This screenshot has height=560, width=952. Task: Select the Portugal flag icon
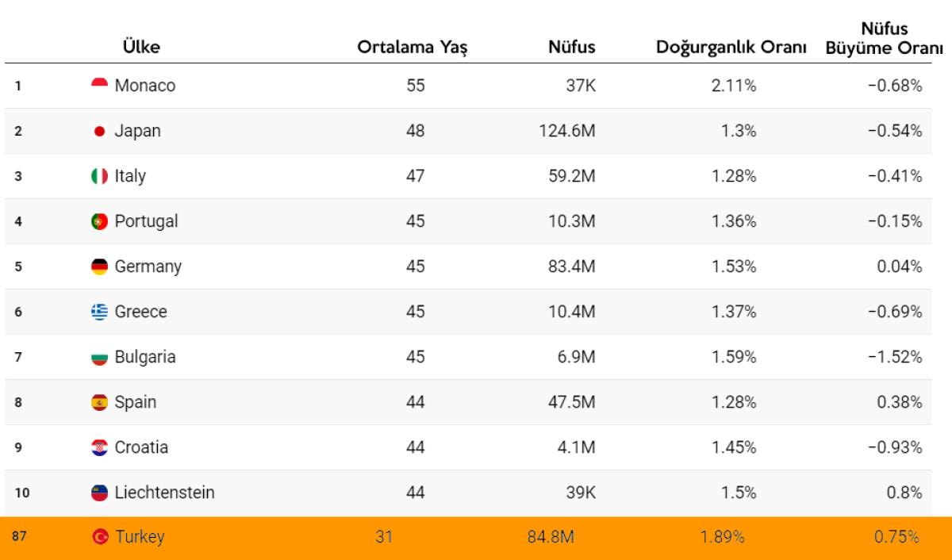tap(99, 221)
